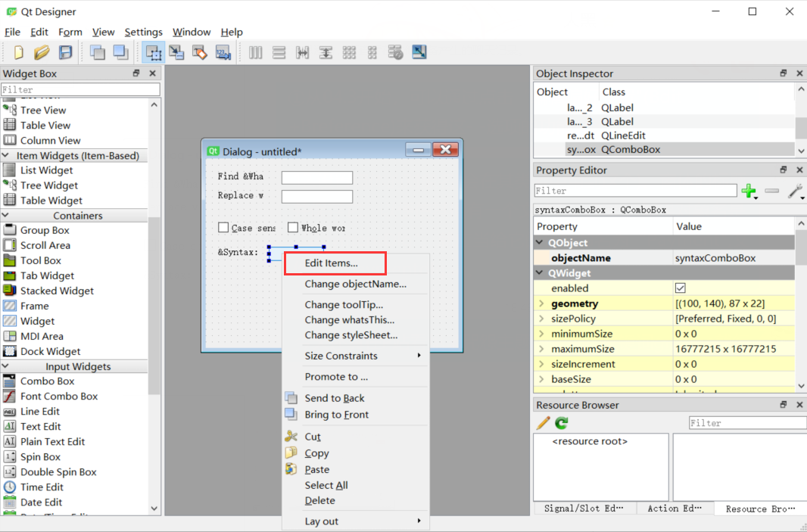This screenshot has height=532, width=807.
Task: Click the Bring to Front toolbar icon
Action: pyautogui.click(x=121, y=52)
